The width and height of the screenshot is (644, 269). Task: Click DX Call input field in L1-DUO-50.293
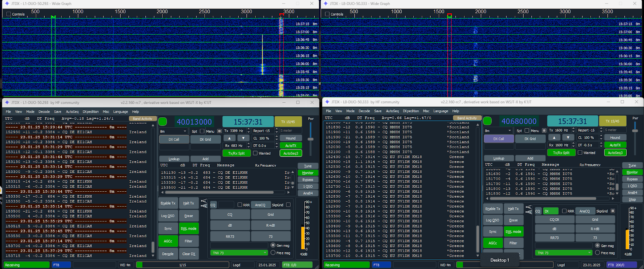[174, 147]
